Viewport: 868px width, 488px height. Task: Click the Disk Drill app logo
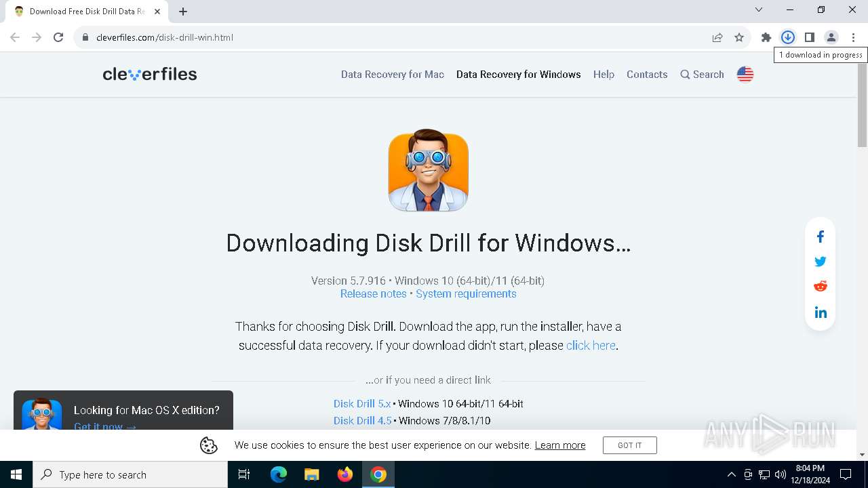pyautogui.click(x=429, y=170)
